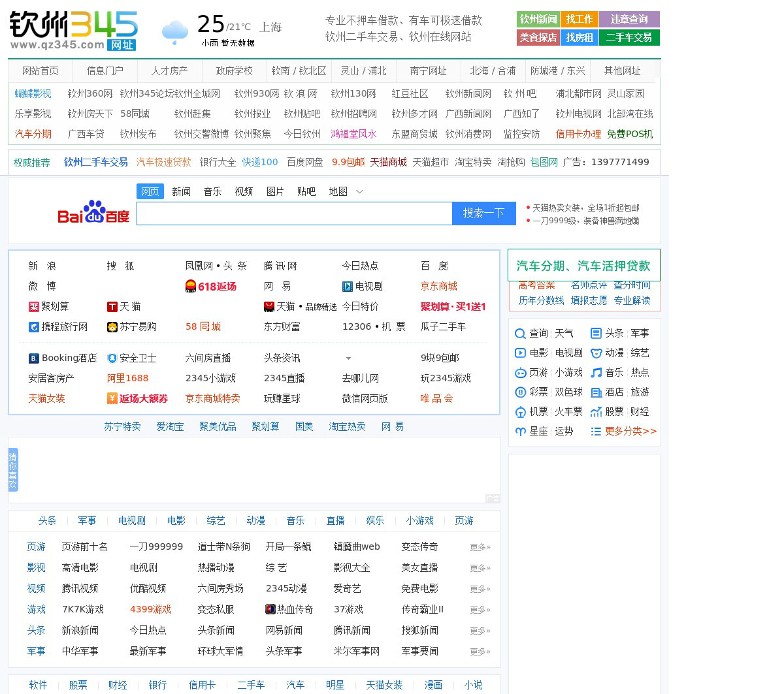Open the 人才房产 navigation tab
The width and height of the screenshot is (784, 694).
169,71
